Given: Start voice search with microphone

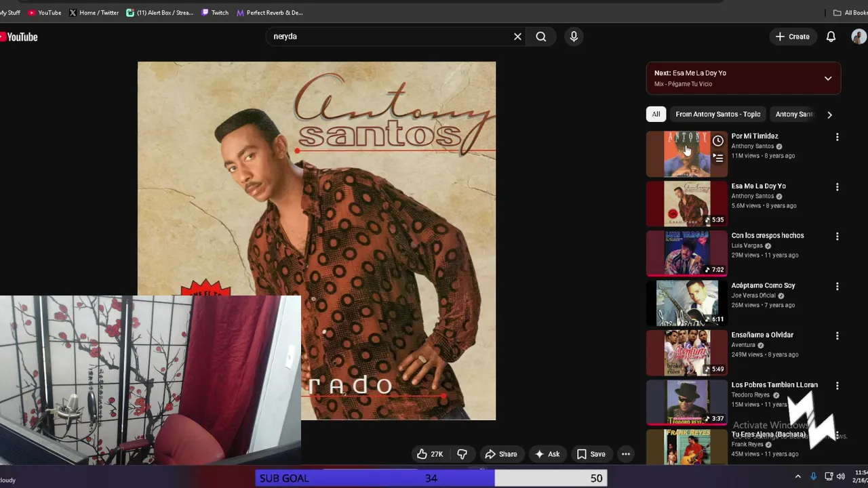Looking at the screenshot, I should point(574,37).
